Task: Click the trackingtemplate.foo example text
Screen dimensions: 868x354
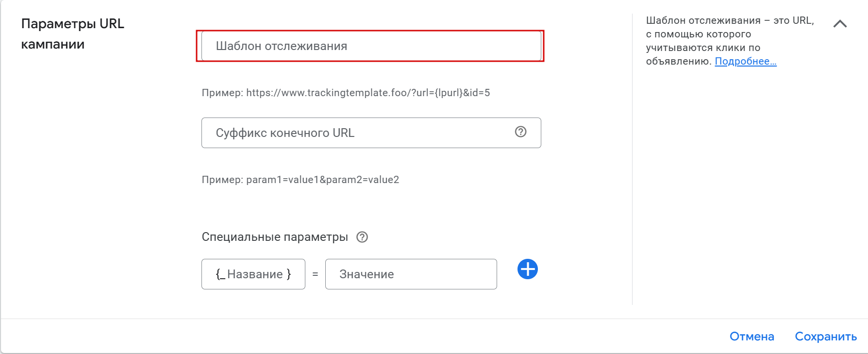Action: [367, 93]
